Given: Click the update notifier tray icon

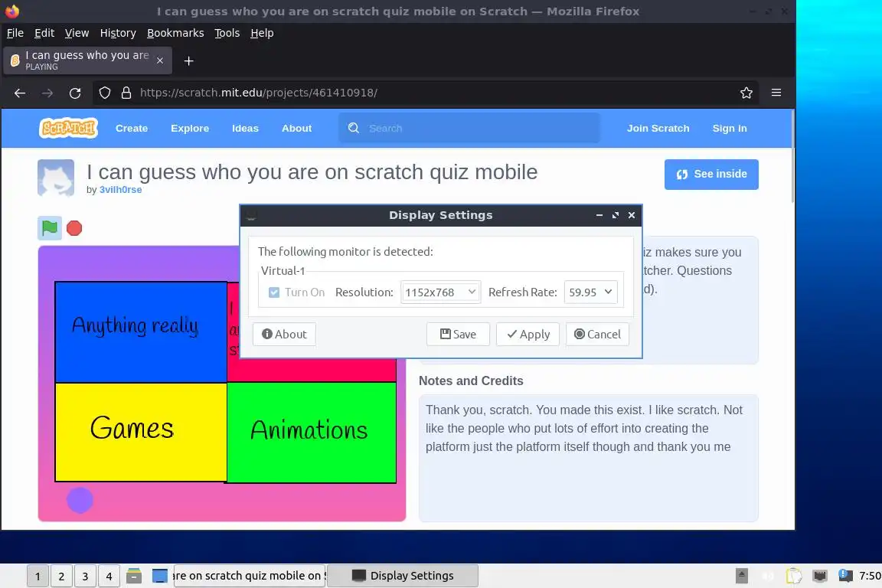Looking at the screenshot, I should [x=845, y=575].
